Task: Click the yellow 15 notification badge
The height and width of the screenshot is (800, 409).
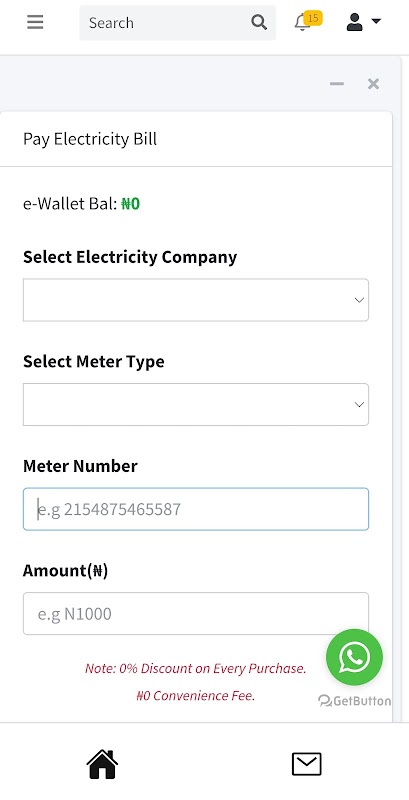Action: tap(313, 18)
